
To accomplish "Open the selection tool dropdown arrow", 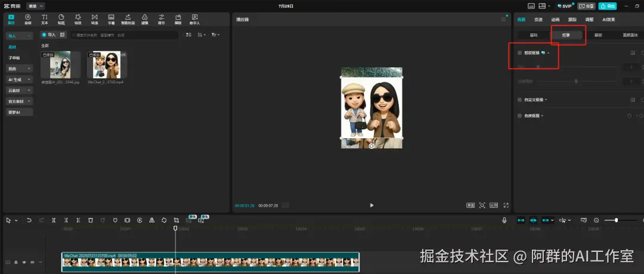I will [16, 220].
